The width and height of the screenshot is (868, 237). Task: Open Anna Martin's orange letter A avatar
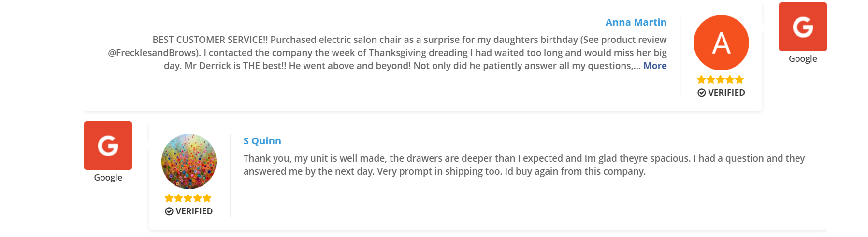tap(721, 42)
